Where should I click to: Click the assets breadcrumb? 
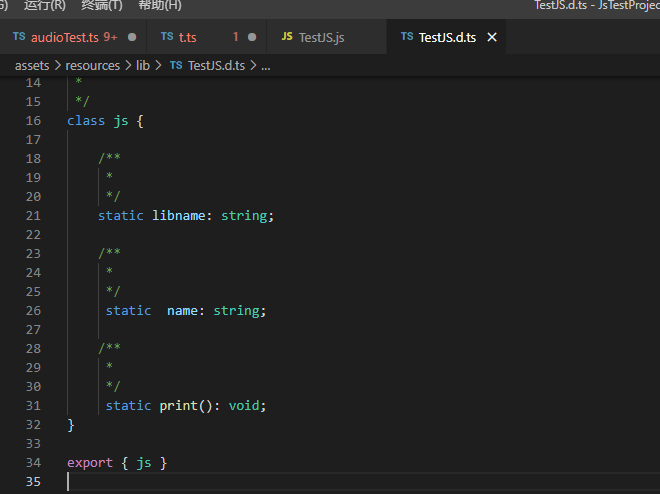[32, 66]
